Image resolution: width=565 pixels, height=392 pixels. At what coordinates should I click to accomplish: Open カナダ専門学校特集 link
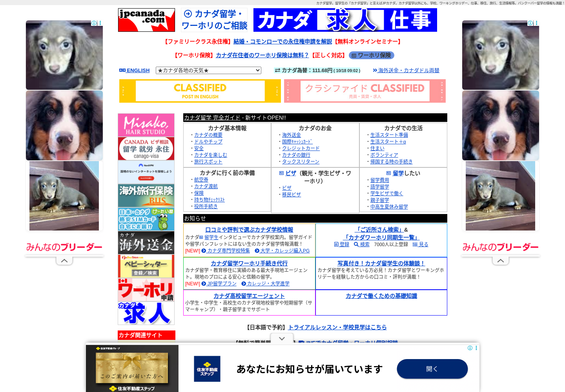226,251
